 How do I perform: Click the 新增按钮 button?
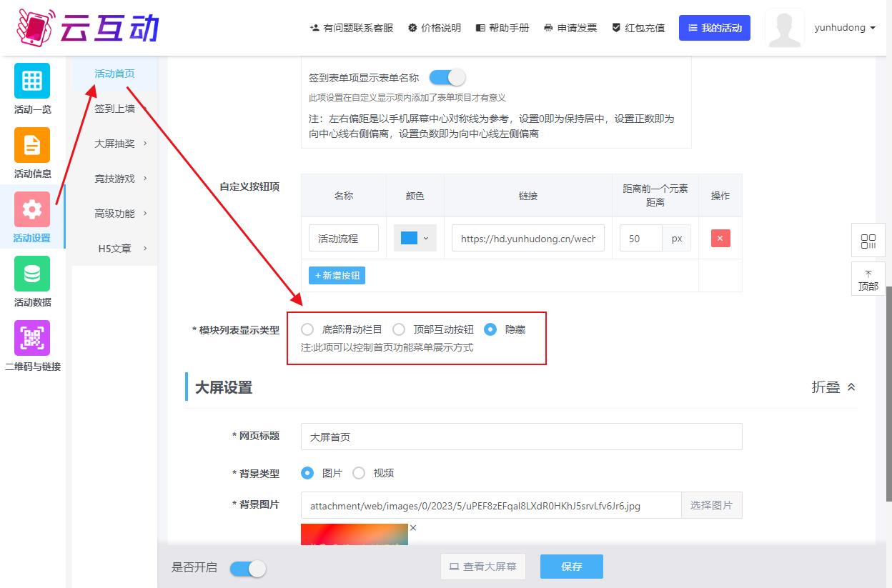coord(337,275)
